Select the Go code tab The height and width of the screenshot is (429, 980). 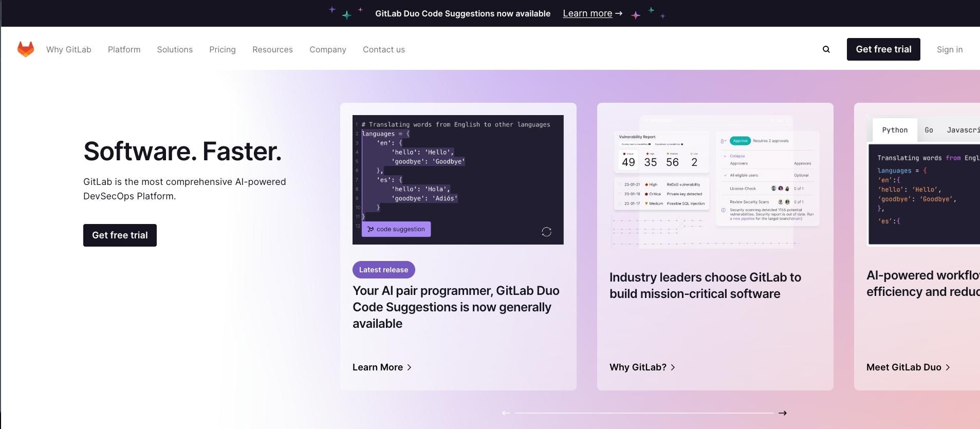click(x=929, y=130)
